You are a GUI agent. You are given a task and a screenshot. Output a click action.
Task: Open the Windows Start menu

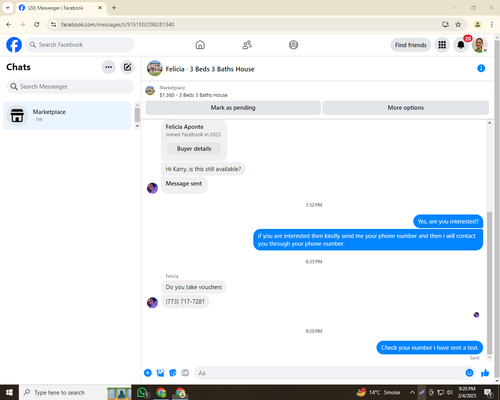coord(9,392)
